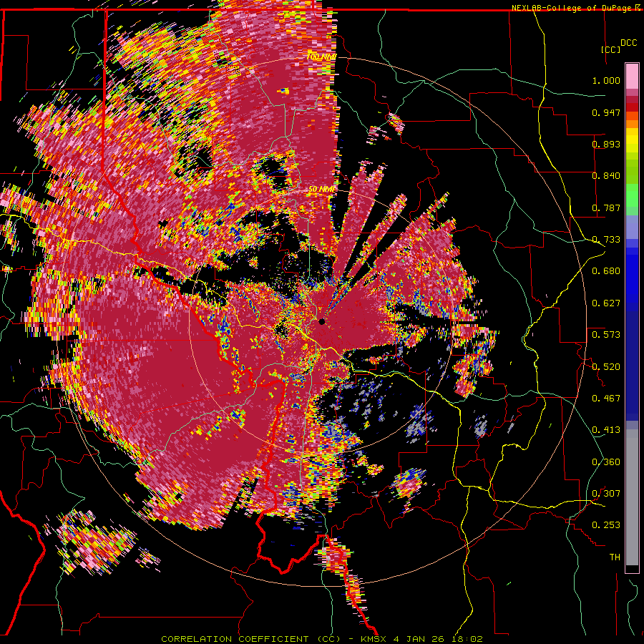Click the [CC] units label

(x=610, y=49)
